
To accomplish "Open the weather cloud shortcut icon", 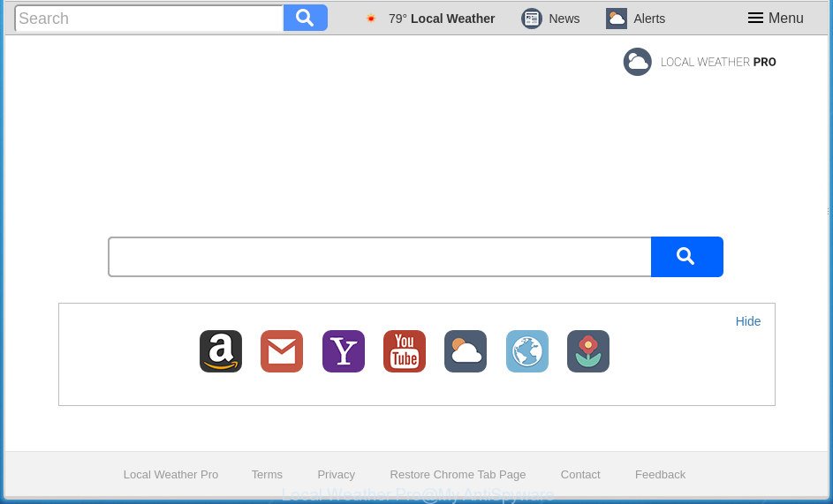I will [x=466, y=351].
